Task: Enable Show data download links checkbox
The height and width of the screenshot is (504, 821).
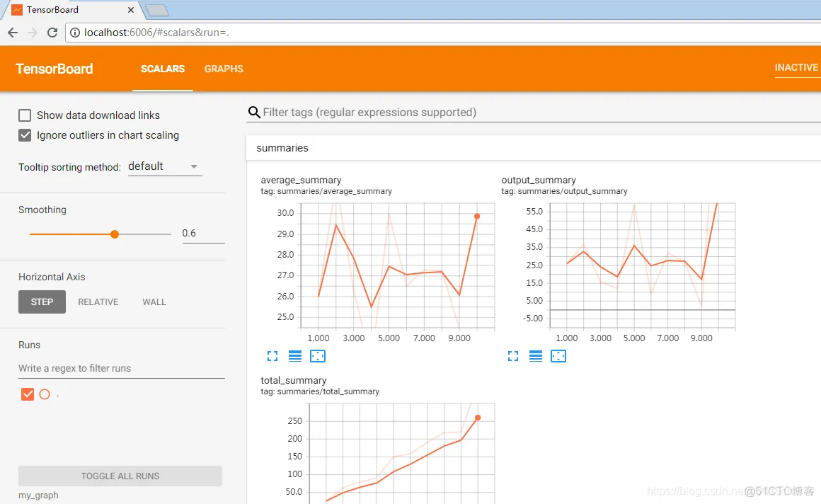Action: 25,115
